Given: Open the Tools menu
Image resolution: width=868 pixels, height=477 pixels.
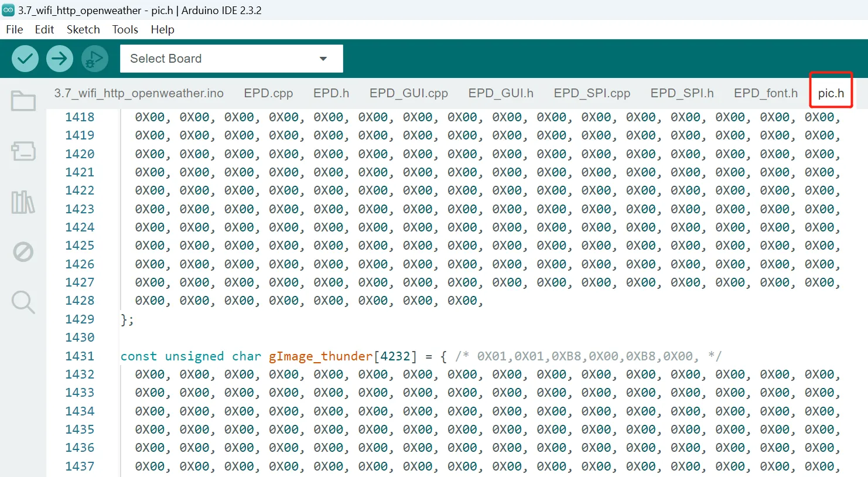Looking at the screenshot, I should (x=125, y=29).
